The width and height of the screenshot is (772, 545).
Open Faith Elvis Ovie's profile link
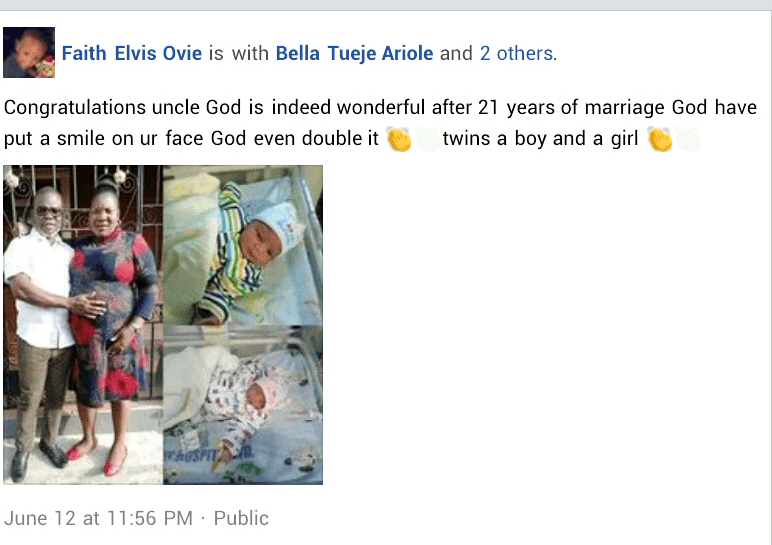click(x=132, y=54)
